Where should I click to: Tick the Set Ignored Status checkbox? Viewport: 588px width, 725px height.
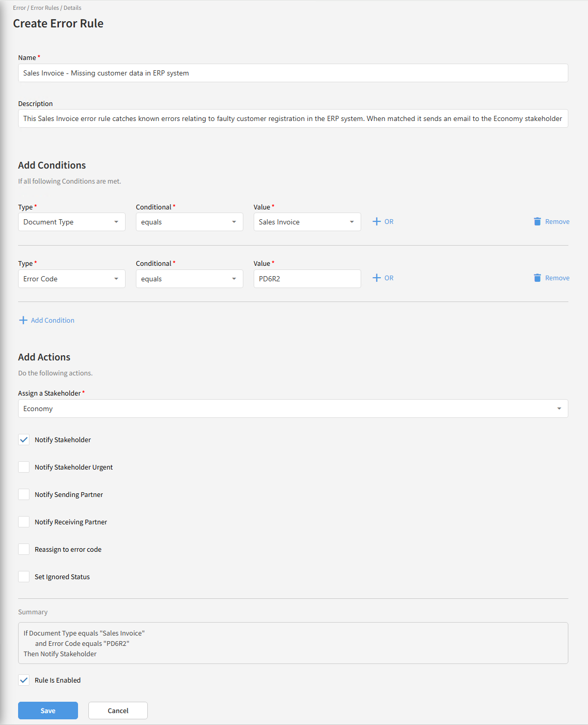click(x=24, y=577)
